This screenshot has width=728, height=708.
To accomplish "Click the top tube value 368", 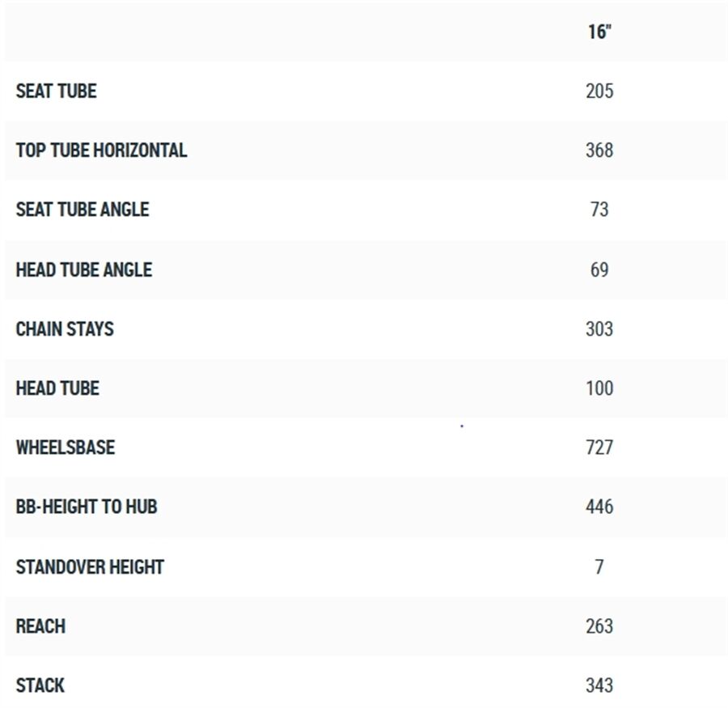I will click(599, 150).
